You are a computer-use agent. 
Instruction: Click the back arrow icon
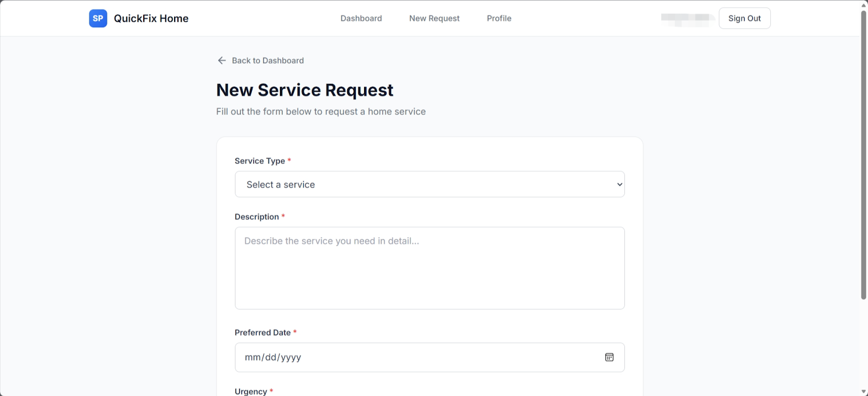pyautogui.click(x=222, y=61)
